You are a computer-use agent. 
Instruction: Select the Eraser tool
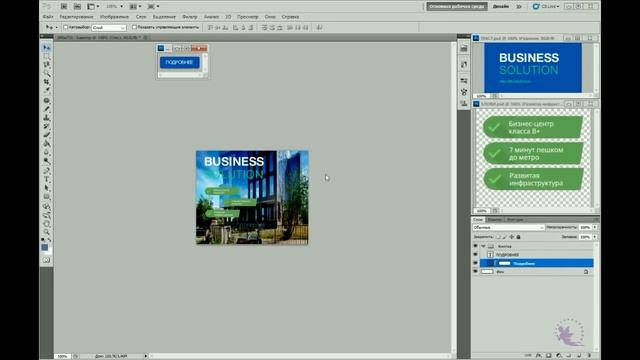pyautogui.click(x=47, y=135)
